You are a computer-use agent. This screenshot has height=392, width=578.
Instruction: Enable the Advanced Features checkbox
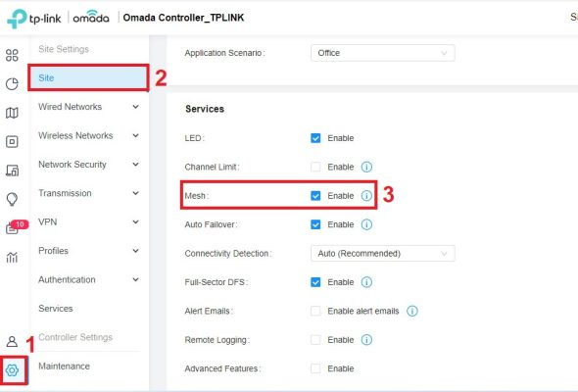(x=315, y=368)
